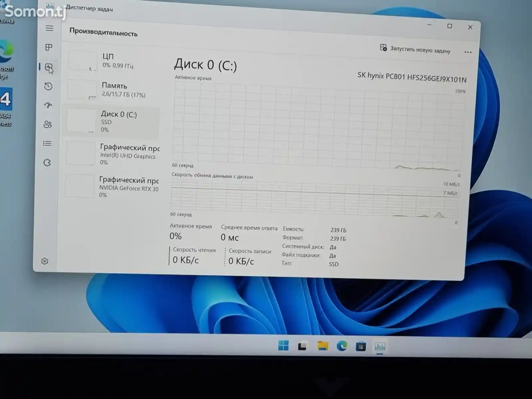Viewport: 532px width, 399px height.
Task: Click the Активное время 0% value
Action: [176, 236]
